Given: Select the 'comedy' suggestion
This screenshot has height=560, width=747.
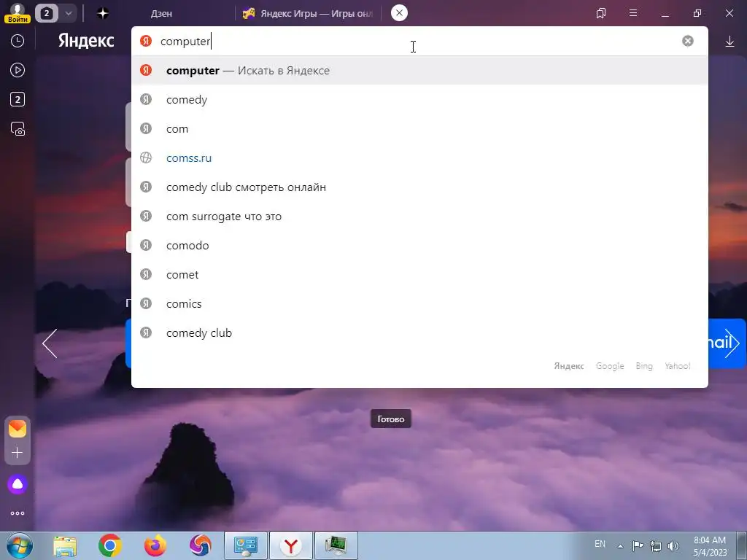Looking at the screenshot, I should click(419, 99).
